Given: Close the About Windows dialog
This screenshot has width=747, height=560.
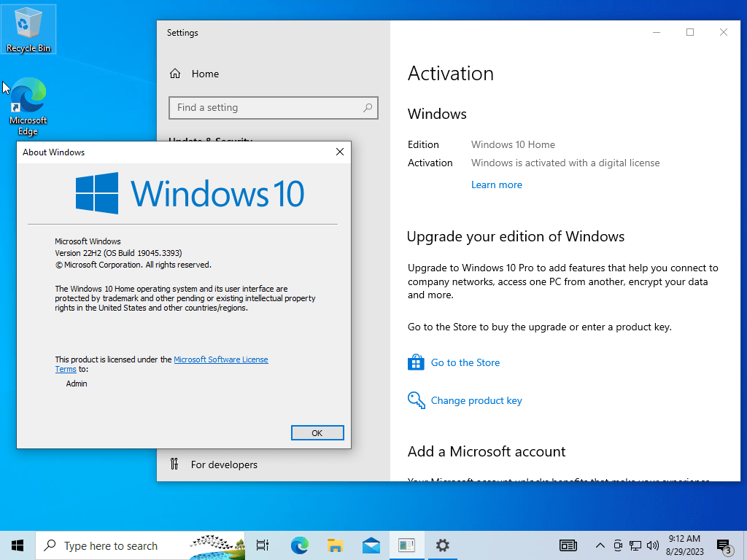Looking at the screenshot, I should pyautogui.click(x=340, y=152).
